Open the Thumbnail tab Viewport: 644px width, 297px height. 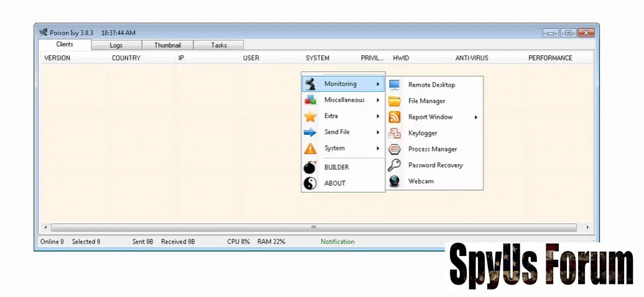tap(167, 45)
